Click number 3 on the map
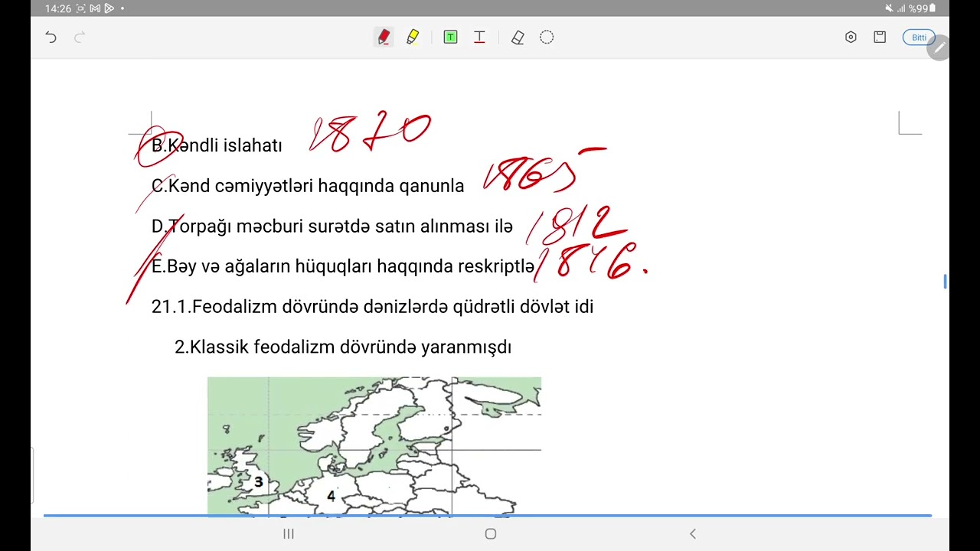Image resolution: width=980 pixels, height=551 pixels. coord(259,482)
